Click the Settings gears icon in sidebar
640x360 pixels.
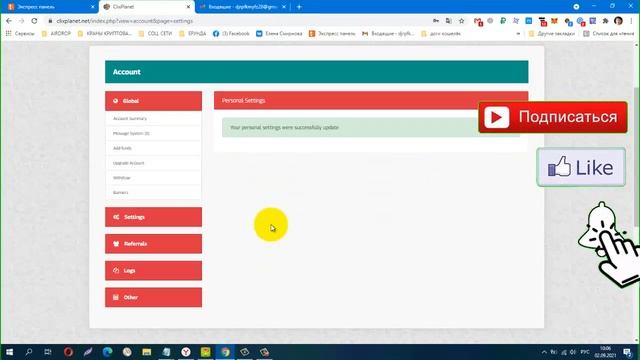pos(116,217)
